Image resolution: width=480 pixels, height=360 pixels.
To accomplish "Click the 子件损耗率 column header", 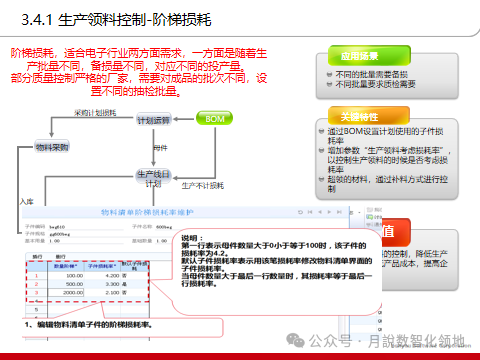I will tap(102, 266).
